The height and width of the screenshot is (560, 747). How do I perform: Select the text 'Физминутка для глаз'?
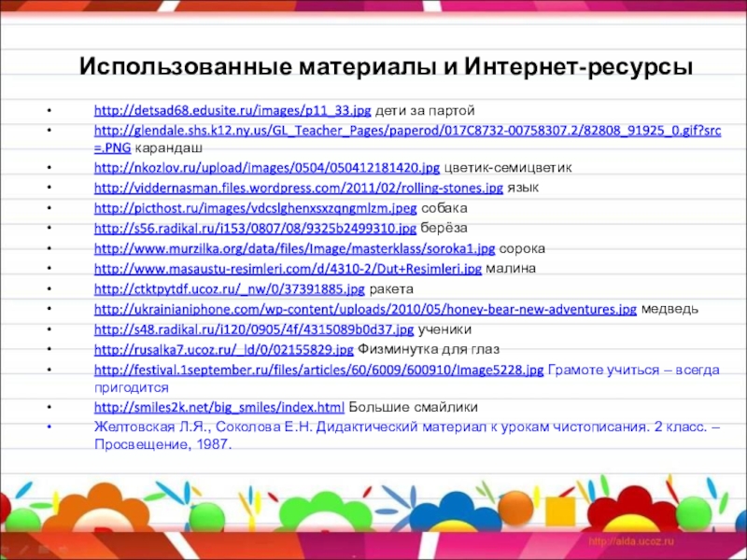429,349
